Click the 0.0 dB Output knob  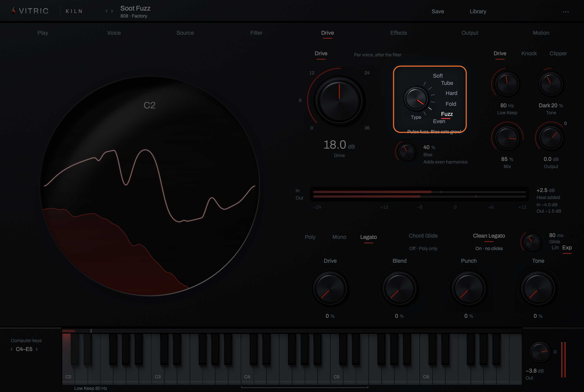551,138
